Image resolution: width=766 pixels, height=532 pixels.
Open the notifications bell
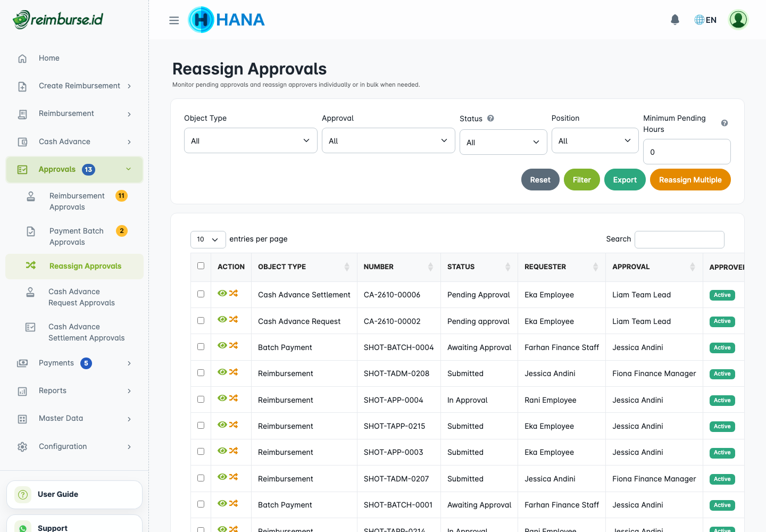[x=675, y=20]
